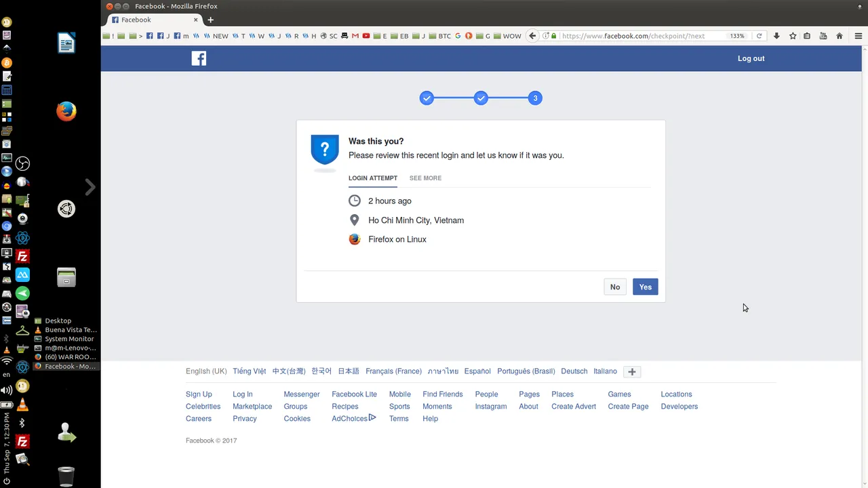Open the EB bookmark folder
This screenshot has width=868, height=488.
pyautogui.click(x=399, y=36)
